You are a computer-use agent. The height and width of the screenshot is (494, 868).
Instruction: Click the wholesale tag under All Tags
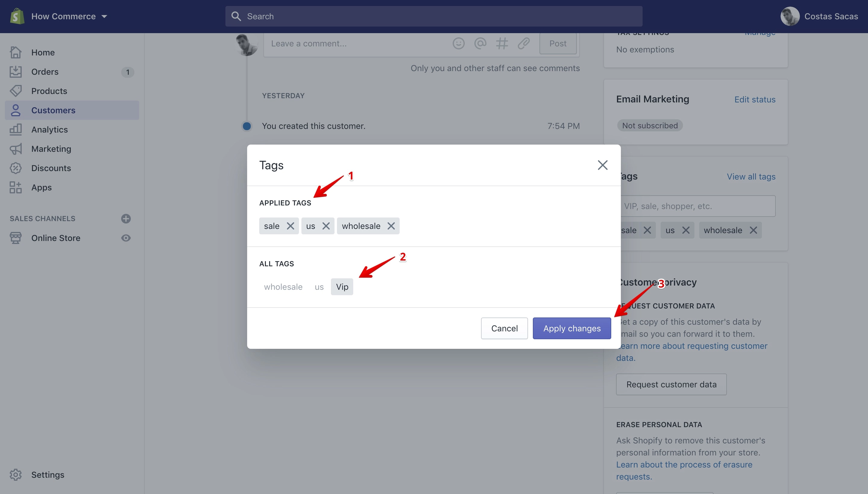(x=283, y=287)
